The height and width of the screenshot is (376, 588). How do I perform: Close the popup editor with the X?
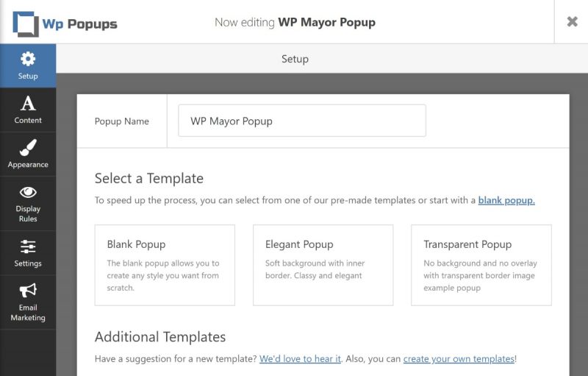click(572, 21)
